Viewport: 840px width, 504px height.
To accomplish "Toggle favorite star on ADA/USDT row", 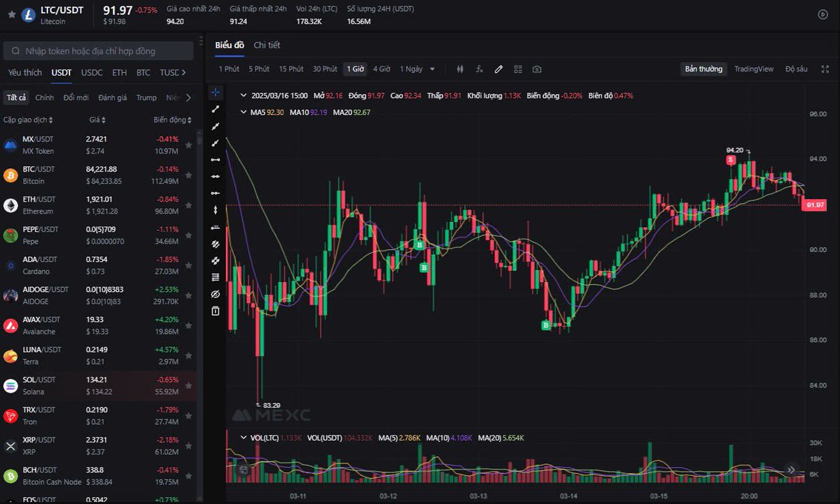I will (188, 265).
